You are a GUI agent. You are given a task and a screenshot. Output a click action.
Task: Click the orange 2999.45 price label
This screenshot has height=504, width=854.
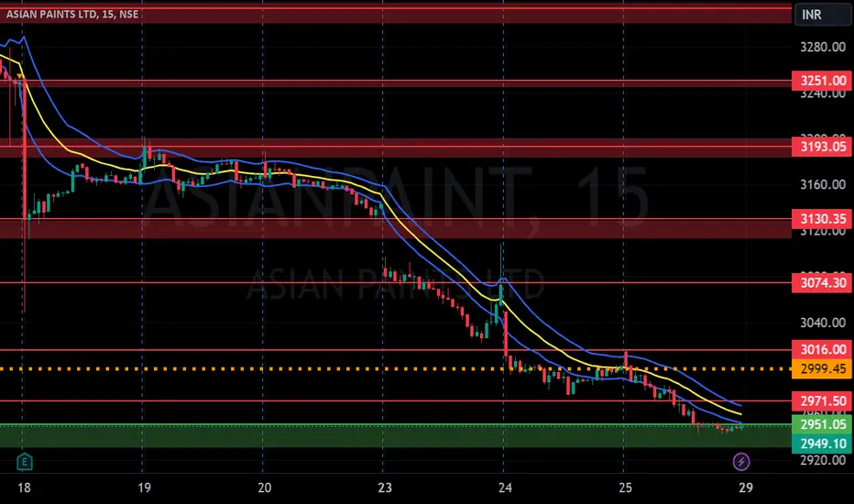pyautogui.click(x=823, y=369)
